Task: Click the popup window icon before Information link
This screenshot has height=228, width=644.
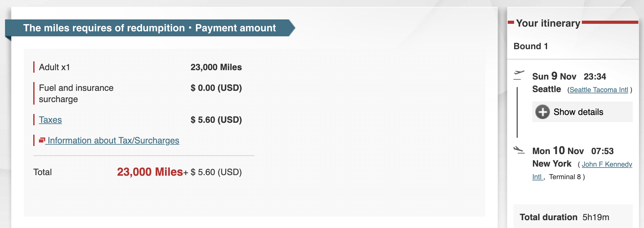Action: tap(42, 140)
